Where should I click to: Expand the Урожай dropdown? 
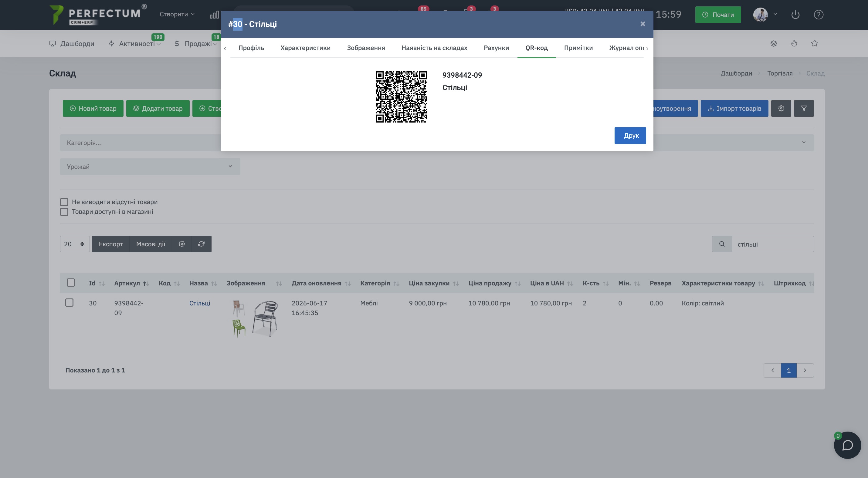[150, 167]
